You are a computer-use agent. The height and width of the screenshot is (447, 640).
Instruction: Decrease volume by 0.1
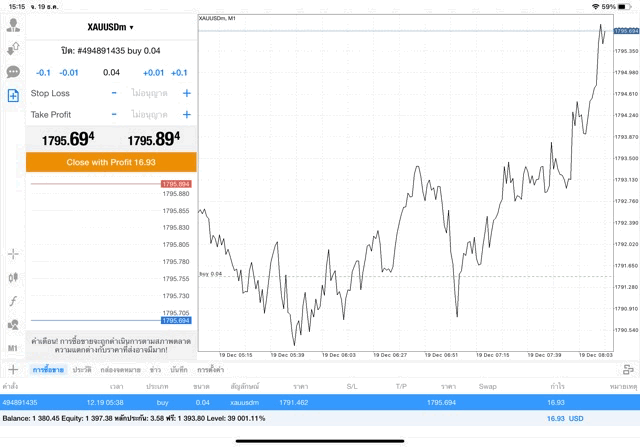click(43, 72)
